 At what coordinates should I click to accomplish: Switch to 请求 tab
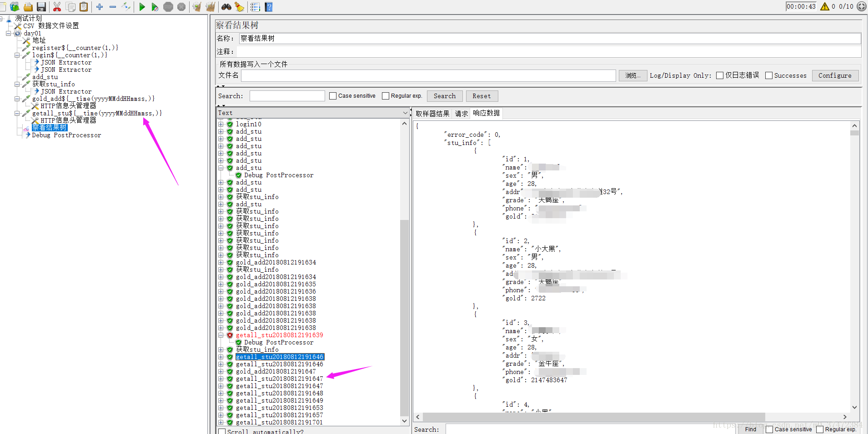click(x=462, y=114)
